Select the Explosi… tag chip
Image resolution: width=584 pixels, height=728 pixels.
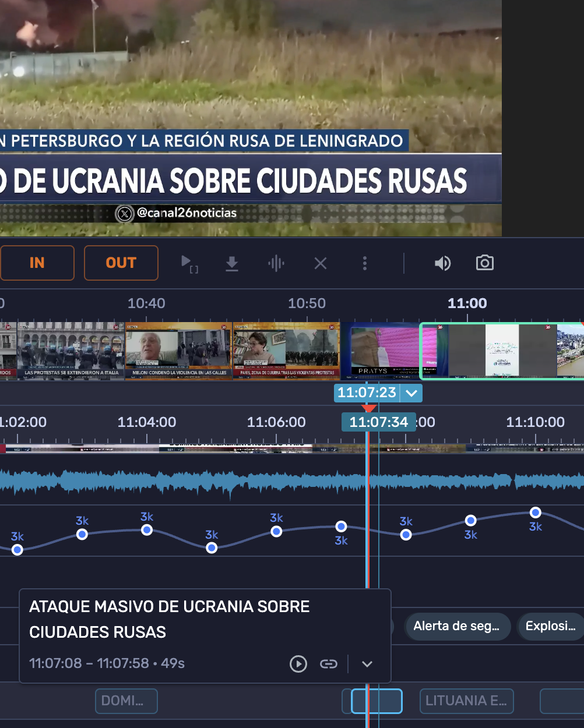pos(551,627)
